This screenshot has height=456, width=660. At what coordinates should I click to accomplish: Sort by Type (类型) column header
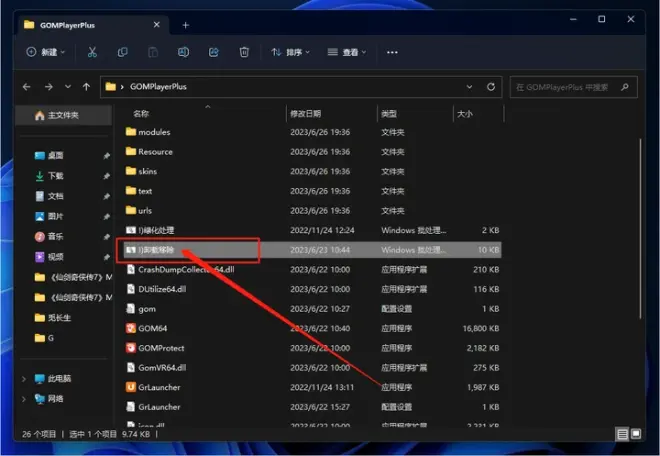click(x=389, y=114)
